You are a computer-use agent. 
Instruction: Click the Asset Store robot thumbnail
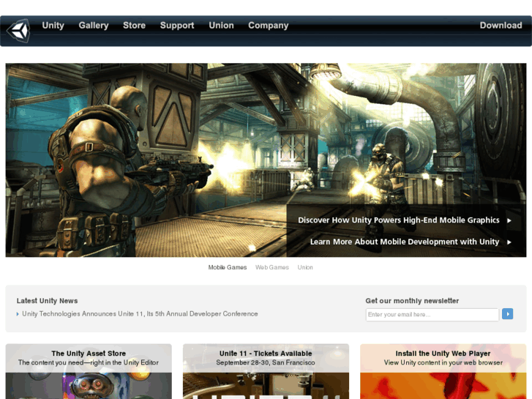pyautogui.click(x=89, y=386)
